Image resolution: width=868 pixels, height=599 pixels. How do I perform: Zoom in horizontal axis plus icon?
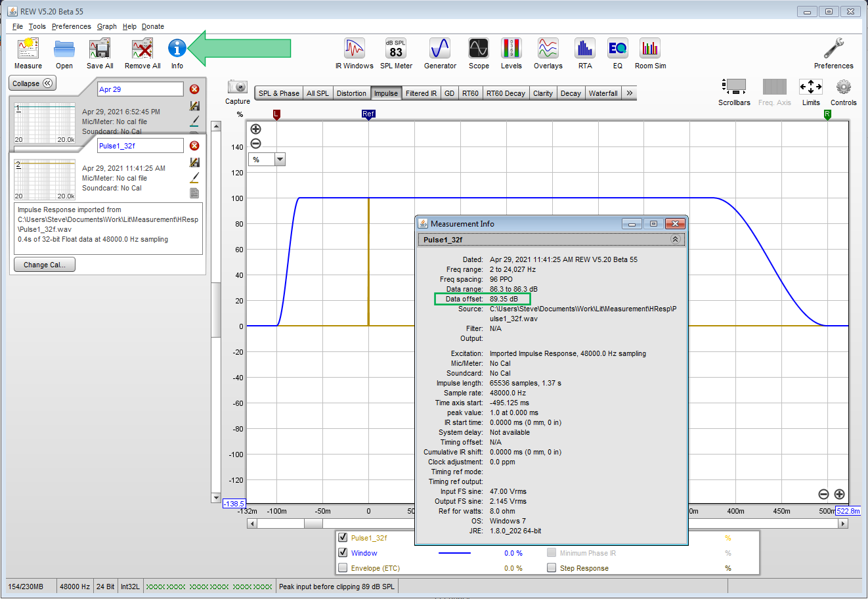click(839, 494)
